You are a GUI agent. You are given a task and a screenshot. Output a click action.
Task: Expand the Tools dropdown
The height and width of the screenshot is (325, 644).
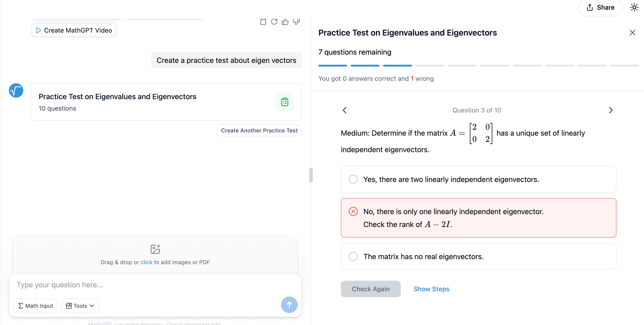80,305
